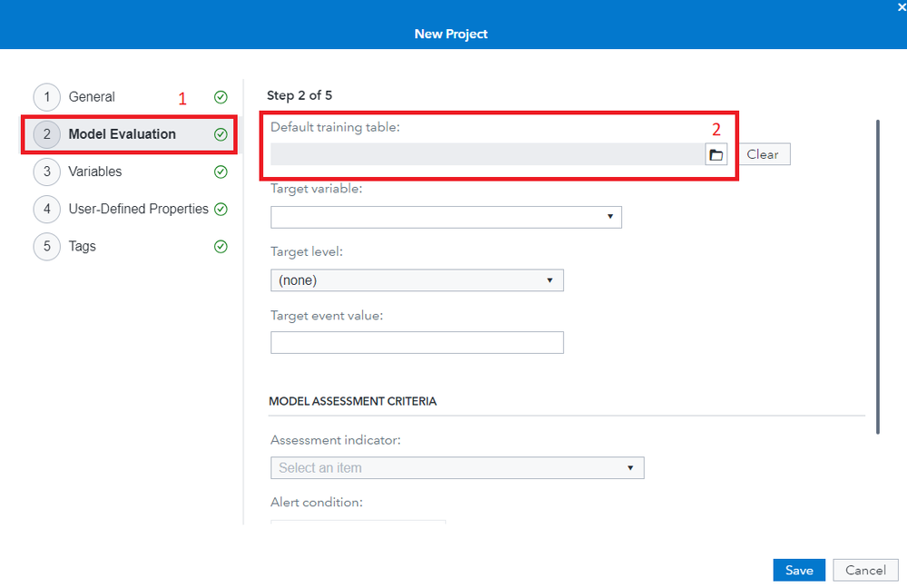907x588 pixels.
Task: Click the green checkmark beside General step
Action: coord(221,97)
